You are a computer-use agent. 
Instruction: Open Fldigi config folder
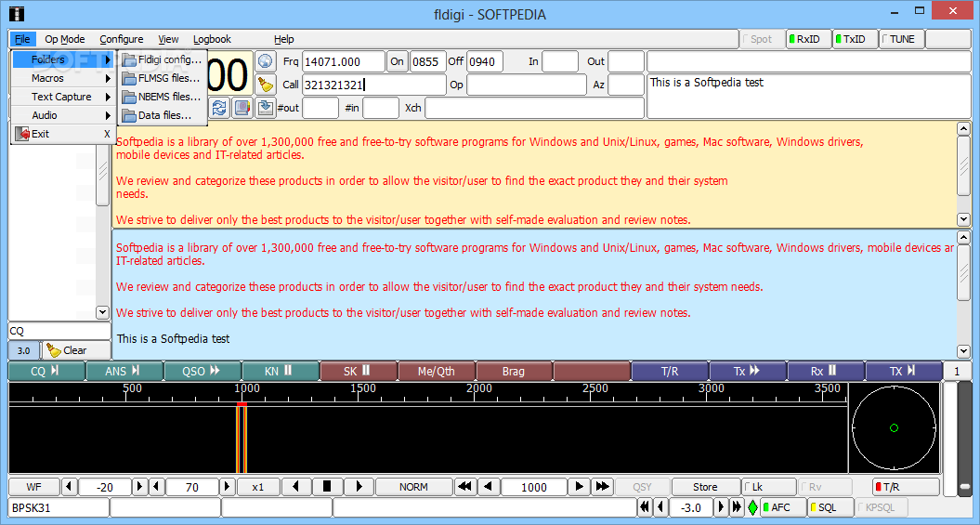163,59
